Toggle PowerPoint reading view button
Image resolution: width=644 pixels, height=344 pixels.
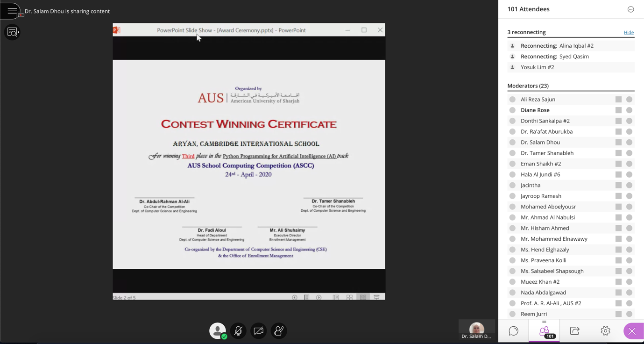(x=363, y=297)
